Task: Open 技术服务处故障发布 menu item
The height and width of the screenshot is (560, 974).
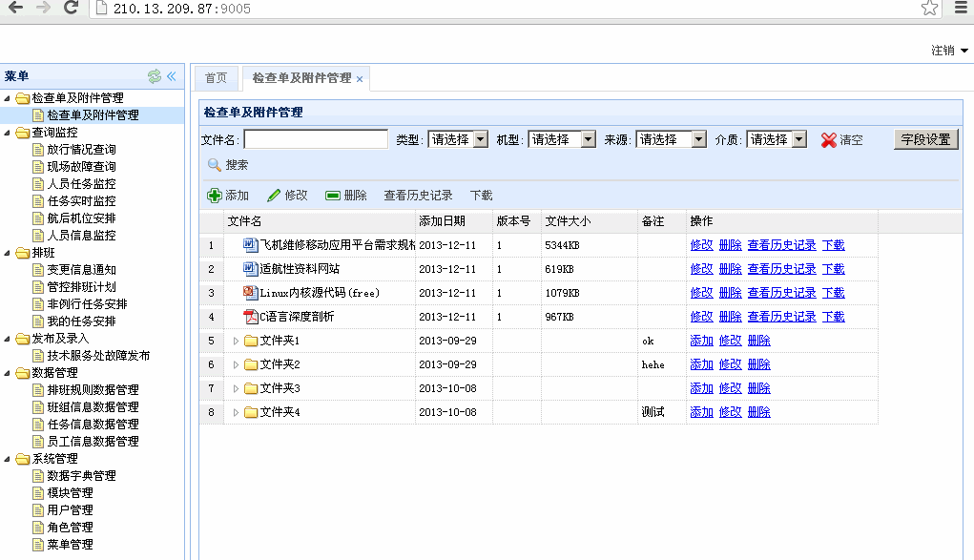Action: tap(98, 356)
